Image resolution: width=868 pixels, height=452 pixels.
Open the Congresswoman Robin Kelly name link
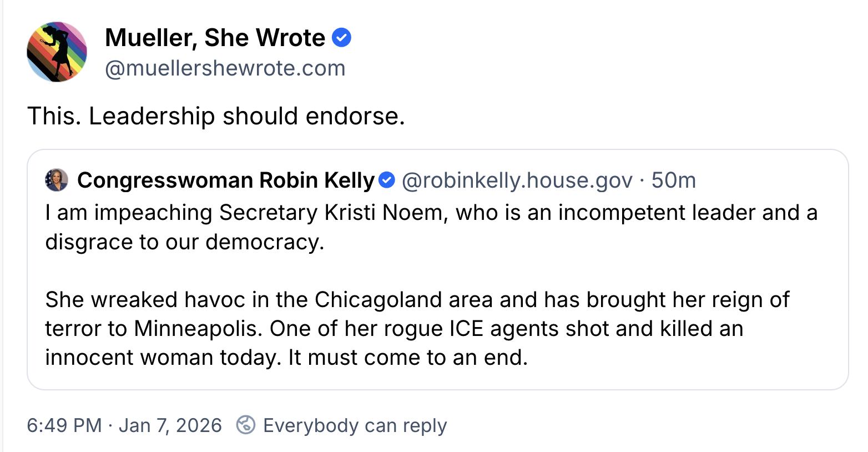(226, 180)
